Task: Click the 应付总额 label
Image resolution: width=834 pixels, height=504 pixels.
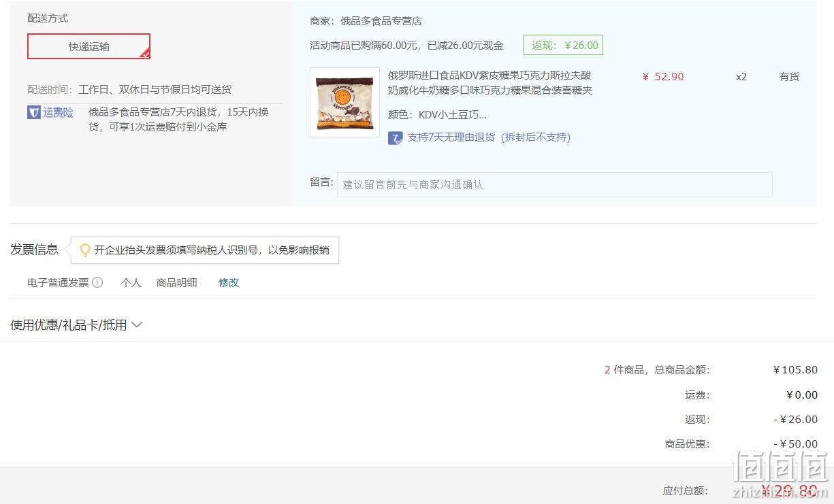Action: tap(685, 491)
